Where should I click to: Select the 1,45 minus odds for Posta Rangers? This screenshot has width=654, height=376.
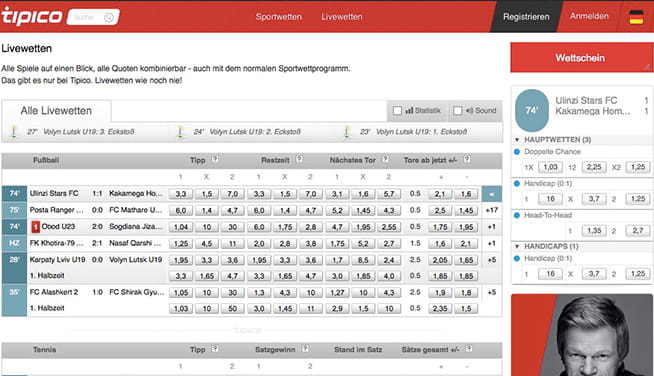[x=466, y=210]
